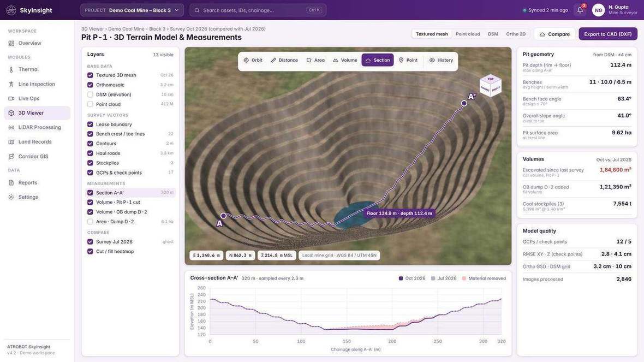This screenshot has height=362, width=644.
Task: Toggle the Contours layer
Action: (90, 144)
